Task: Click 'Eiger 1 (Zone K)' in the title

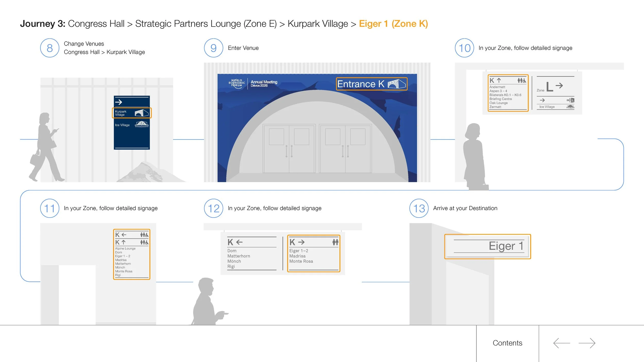Action: pos(393,24)
